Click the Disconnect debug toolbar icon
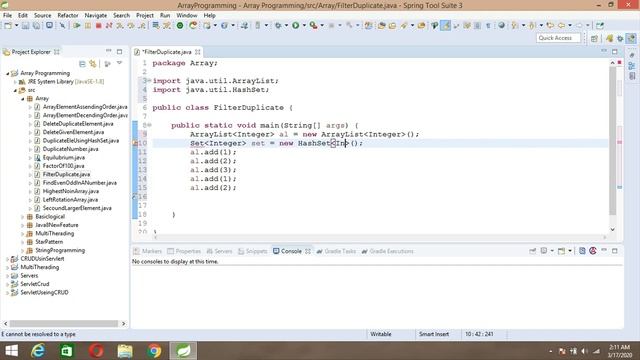The height and width of the screenshot is (360, 640). point(109,25)
